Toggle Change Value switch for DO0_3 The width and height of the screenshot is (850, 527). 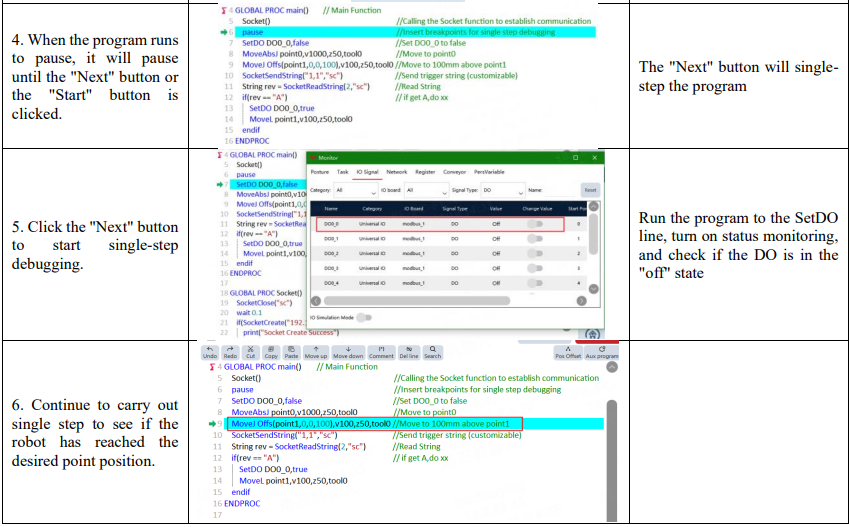click(535, 268)
